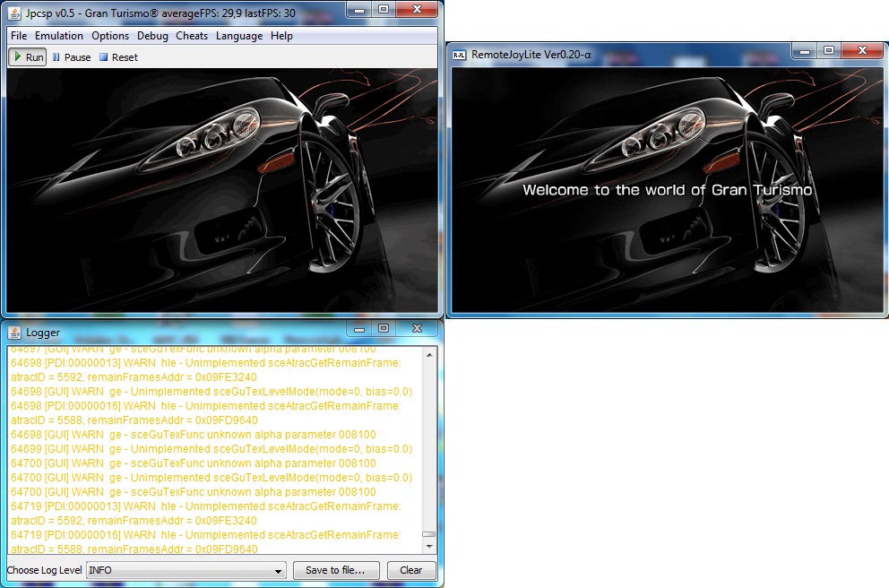This screenshot has height=588, width=889.
Task: Maximize the Jpcsp emulator window
Action: click(384, 10)
